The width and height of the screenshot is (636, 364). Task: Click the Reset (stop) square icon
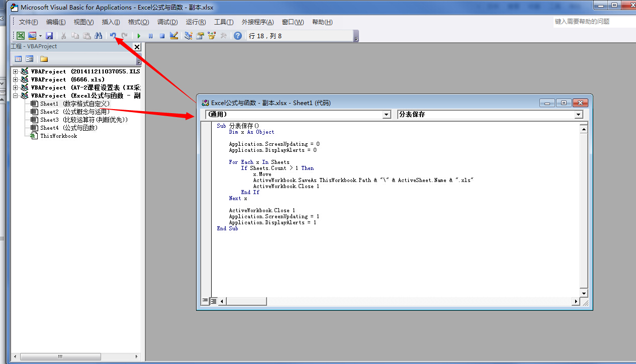[x=162, y=36]
